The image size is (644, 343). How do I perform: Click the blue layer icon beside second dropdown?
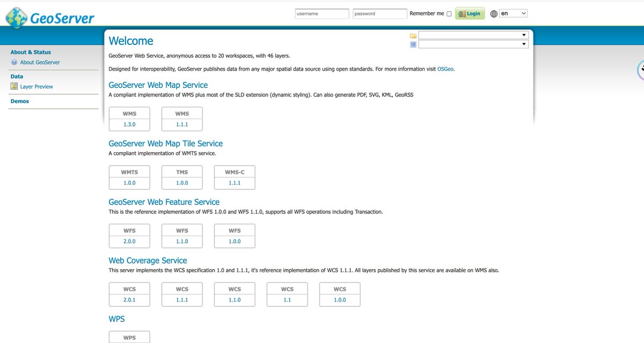[x=413, y=44]
